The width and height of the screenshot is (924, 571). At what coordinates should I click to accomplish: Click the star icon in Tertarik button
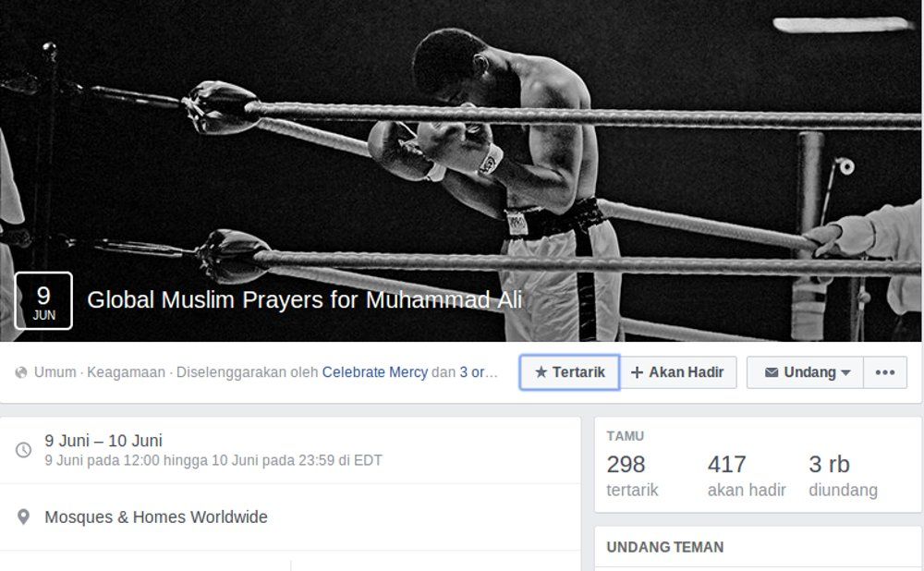(x=541, y=371)
